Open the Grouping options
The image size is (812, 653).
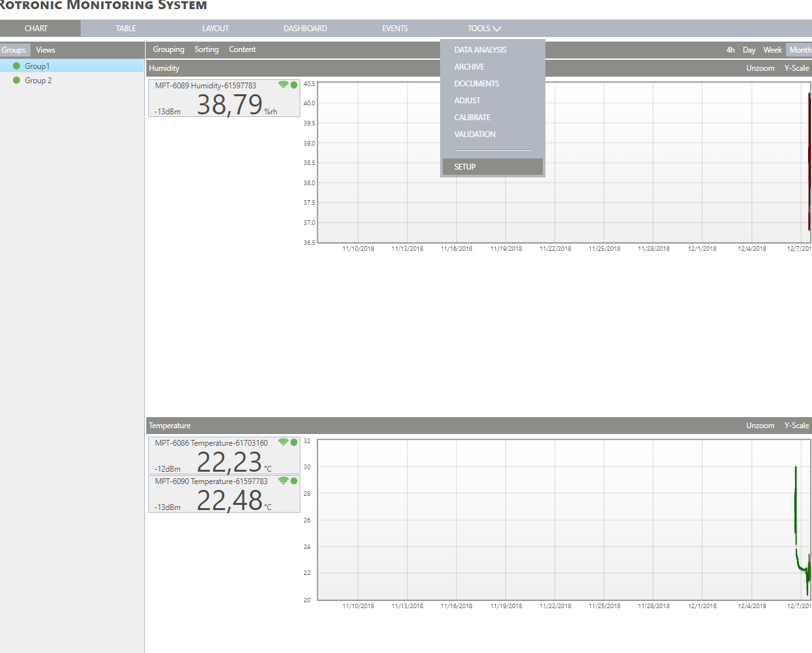coord(168,49)
